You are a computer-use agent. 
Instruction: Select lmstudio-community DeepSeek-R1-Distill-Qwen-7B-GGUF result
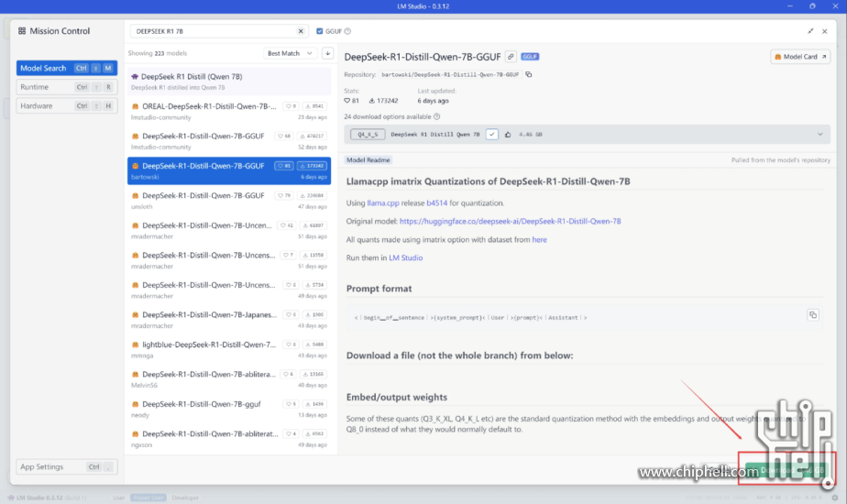(x=229, y=141)
